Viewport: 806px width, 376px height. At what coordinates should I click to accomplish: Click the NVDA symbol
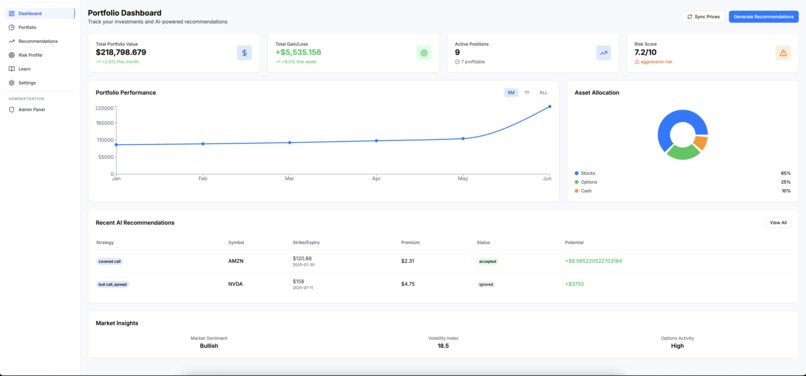[x=235, y=284]
